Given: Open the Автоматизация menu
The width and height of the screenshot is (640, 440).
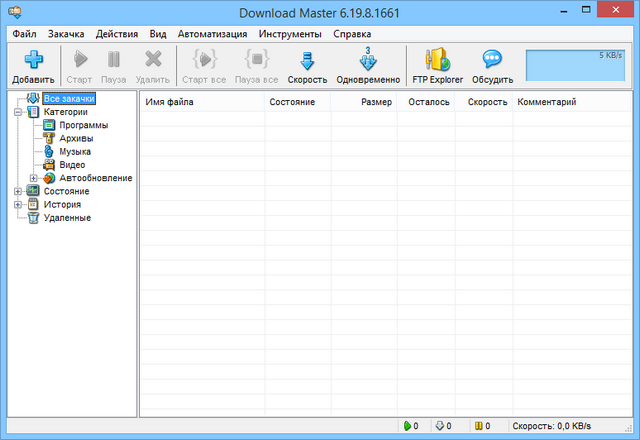Looking at the screenshot, I should pyautogui.click(x=212, y=33).
